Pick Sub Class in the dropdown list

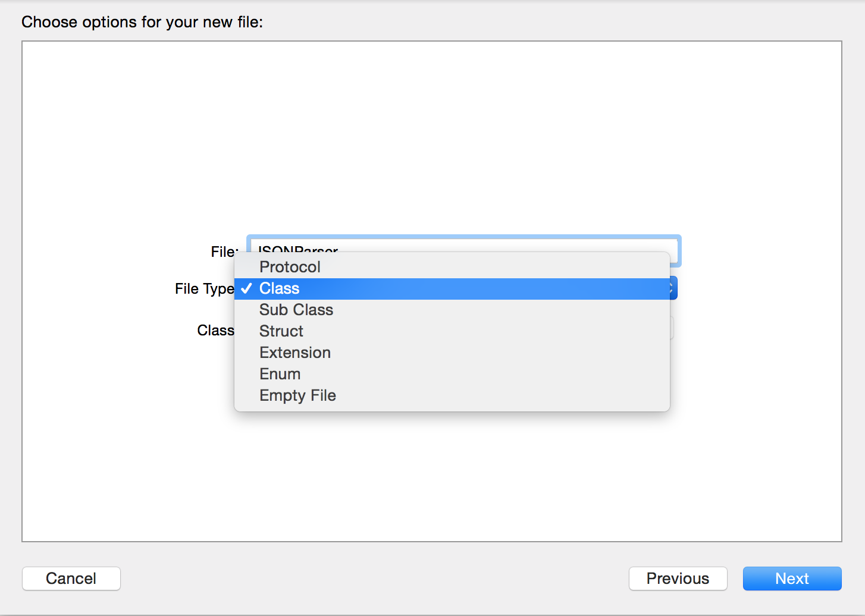pyautogui.click(x=296, y=310)
